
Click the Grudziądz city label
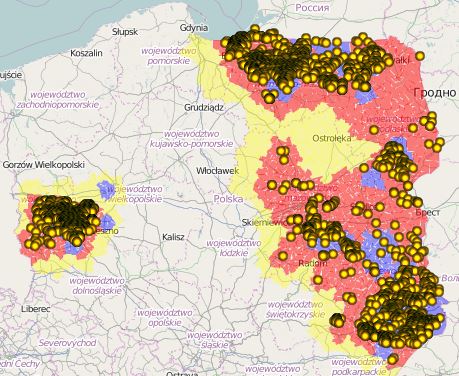(204, 108)
